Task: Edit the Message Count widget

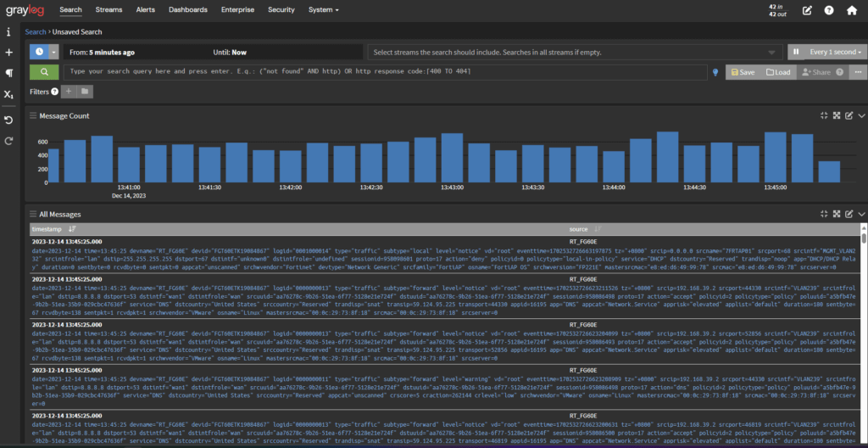Action: pos(849,115)
